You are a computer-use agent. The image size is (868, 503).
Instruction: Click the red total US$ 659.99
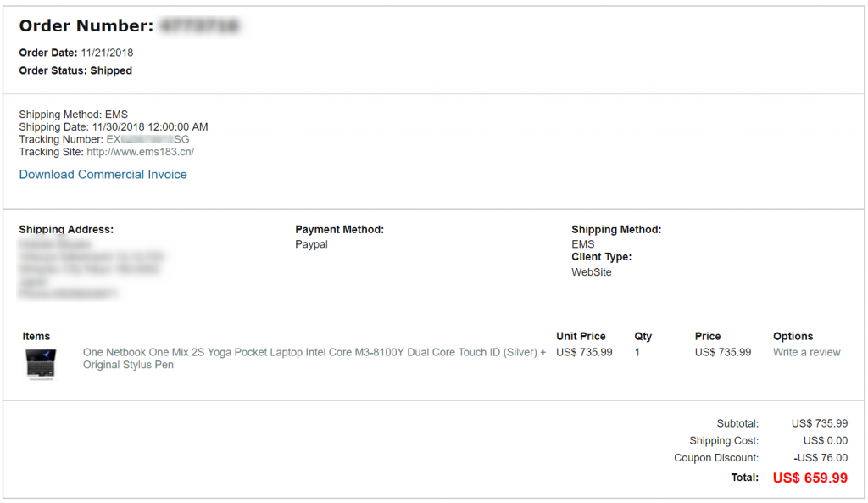click(810, 478)
